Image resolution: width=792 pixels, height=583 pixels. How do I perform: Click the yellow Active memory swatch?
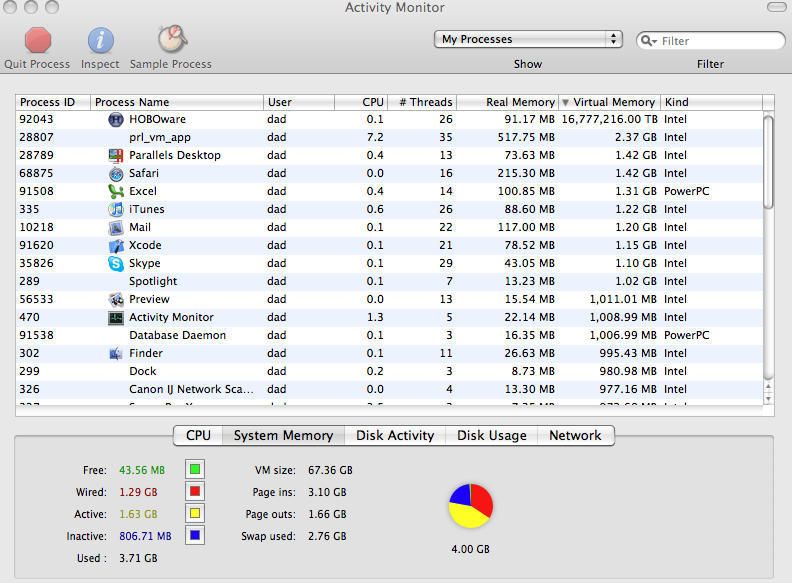[195, 514]
